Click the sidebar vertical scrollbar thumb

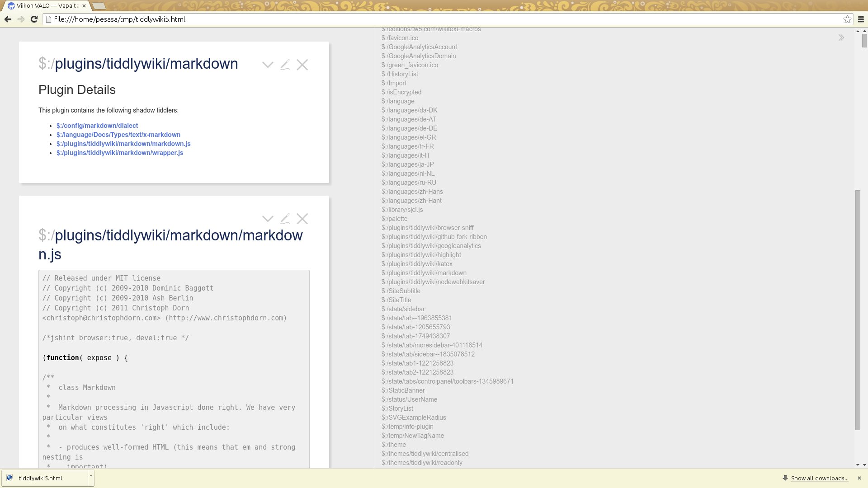tap(858, 310)
